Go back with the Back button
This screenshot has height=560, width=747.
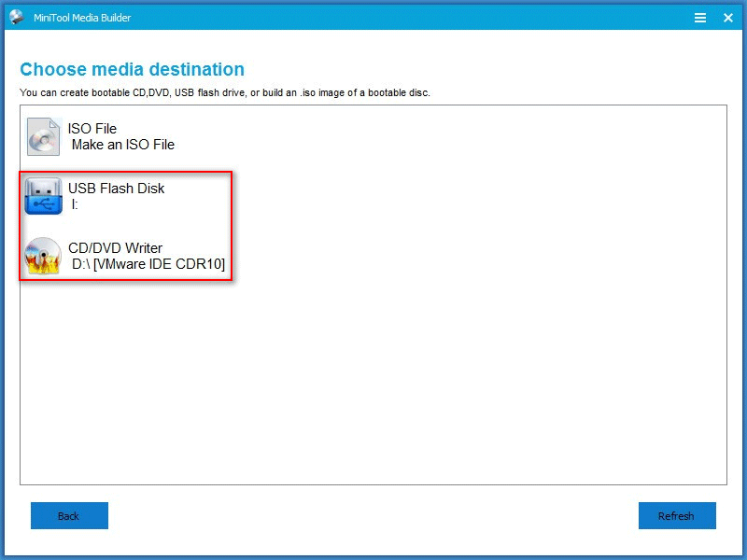pos(69,516)
